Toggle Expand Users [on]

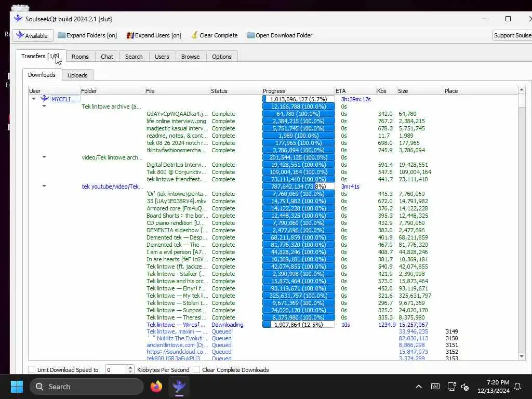154,35
